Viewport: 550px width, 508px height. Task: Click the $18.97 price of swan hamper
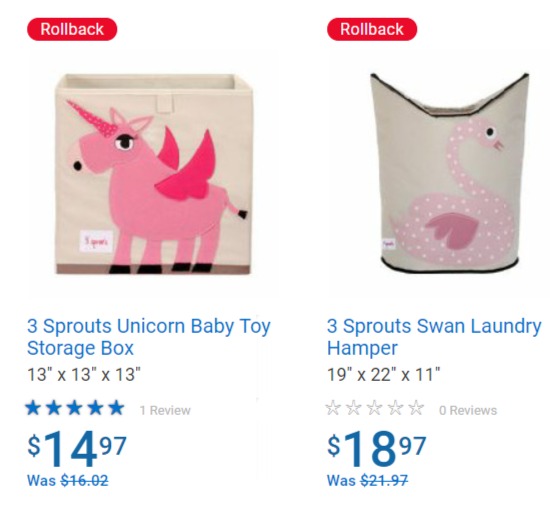click(x=377, y=449)
